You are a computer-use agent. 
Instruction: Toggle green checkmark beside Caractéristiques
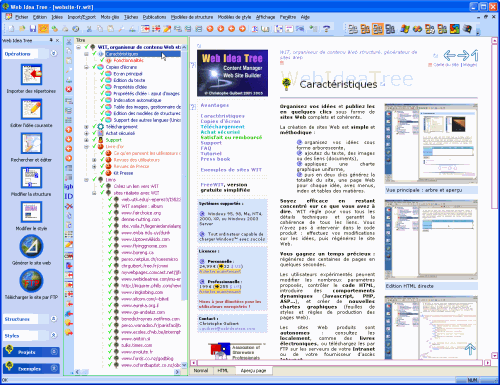click(94, 53)
